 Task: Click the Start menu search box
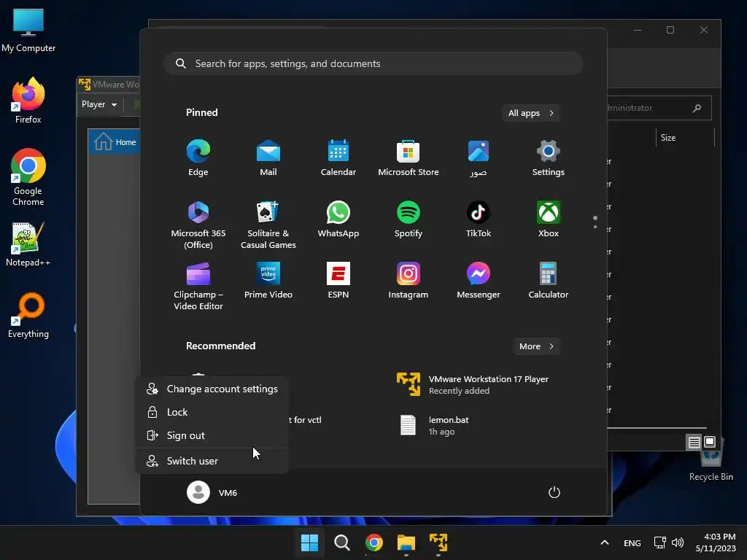coord(373,64)
